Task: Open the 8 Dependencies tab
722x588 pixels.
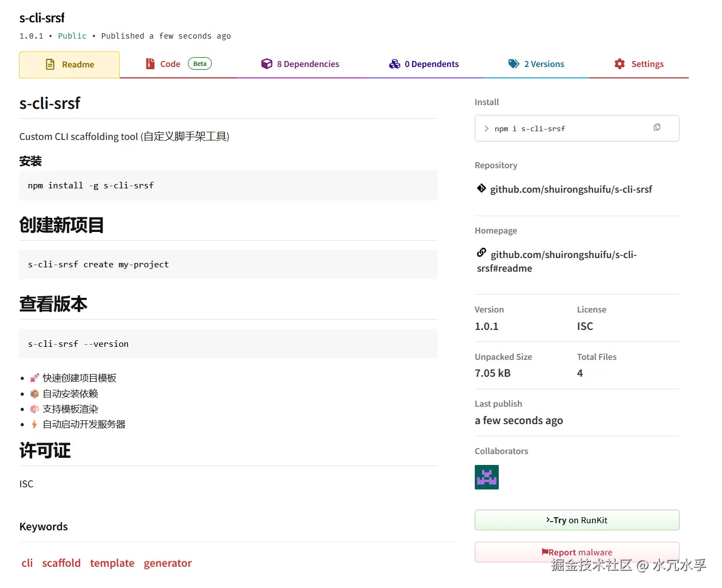Action: 300,64
